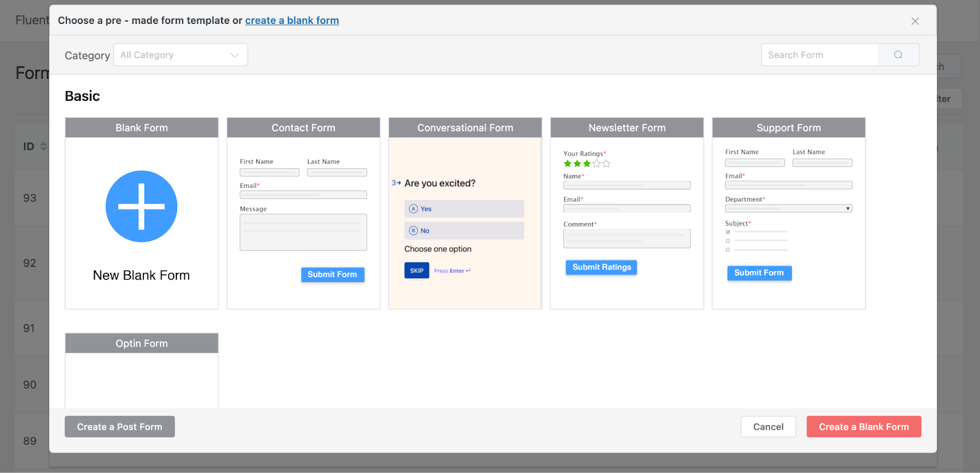Choose the Support Form template header

pos(789,128)
